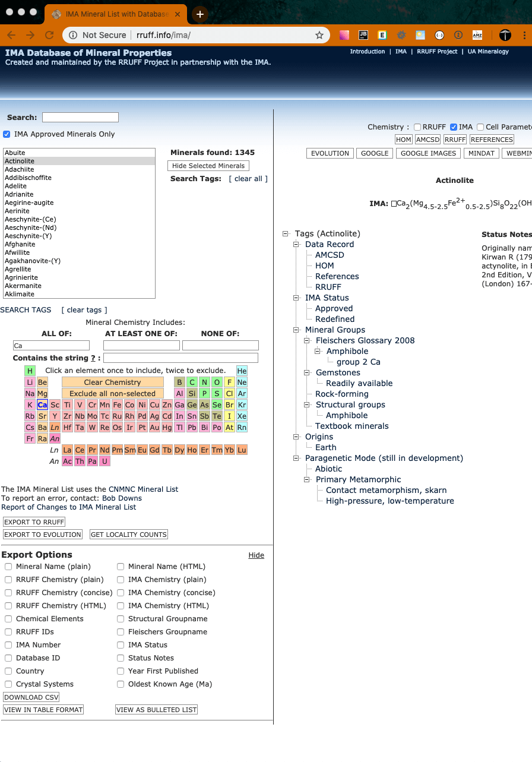532x762 pixels.
Task: Go back in browser history
Action: pos(11,35)
